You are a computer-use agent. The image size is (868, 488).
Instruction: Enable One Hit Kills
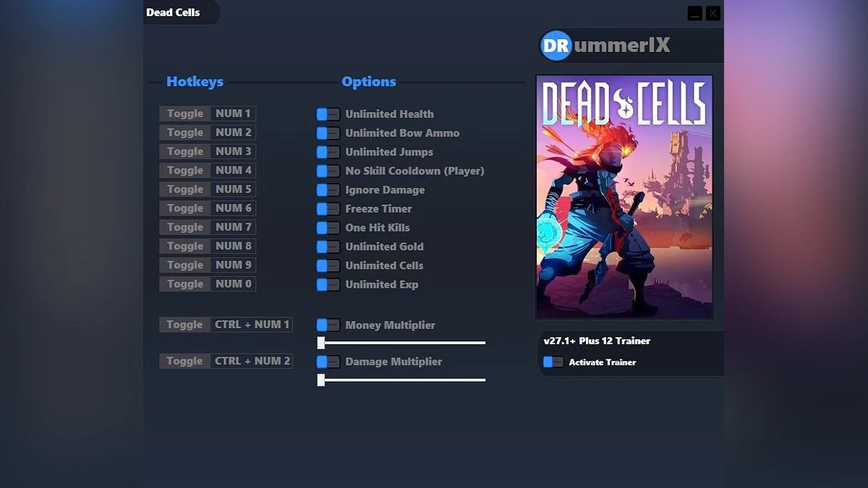point(327,227)
